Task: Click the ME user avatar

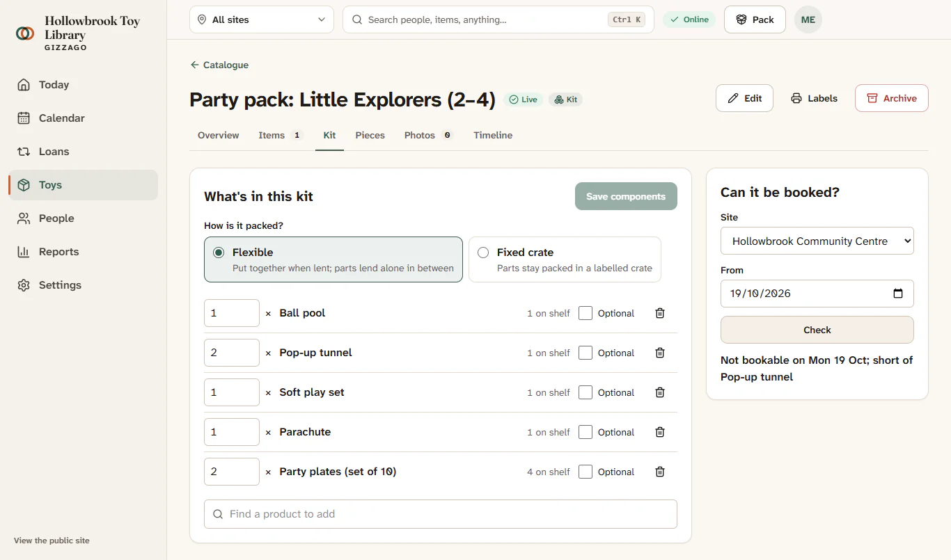Action: pyautogui.click(x=808, y=19)
